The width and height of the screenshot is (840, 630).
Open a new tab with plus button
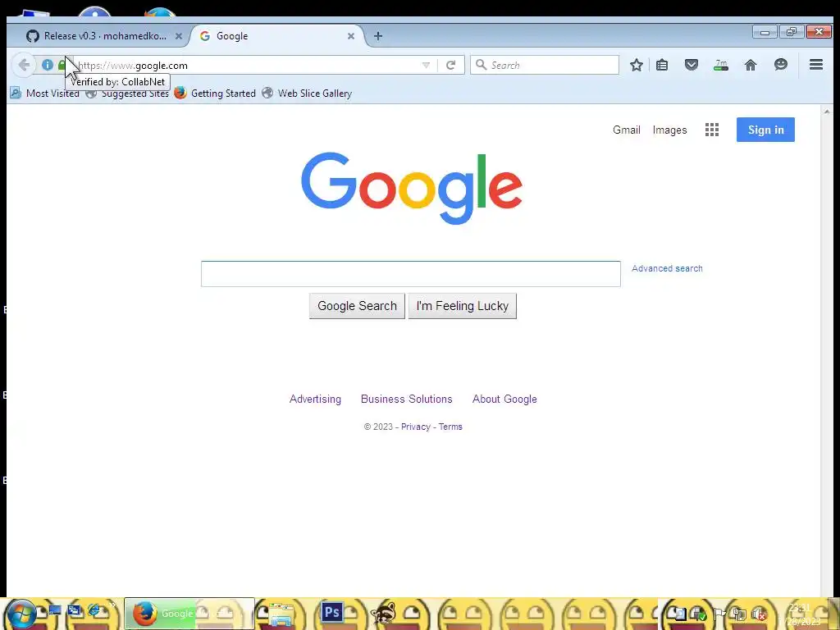click(x=378, y=36)
